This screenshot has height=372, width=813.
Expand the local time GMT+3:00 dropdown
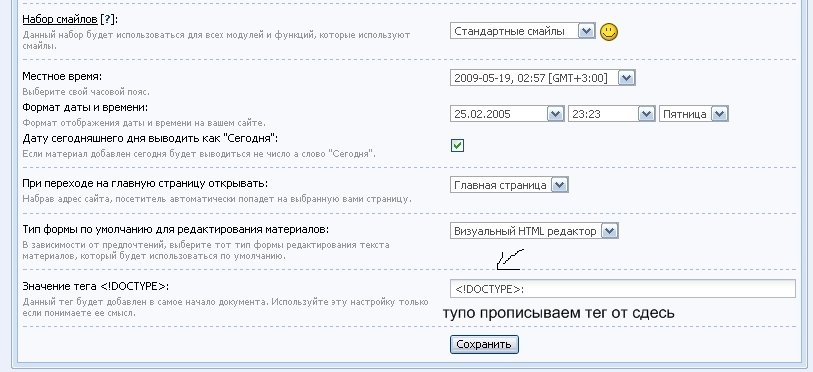[x=542, y=78]
